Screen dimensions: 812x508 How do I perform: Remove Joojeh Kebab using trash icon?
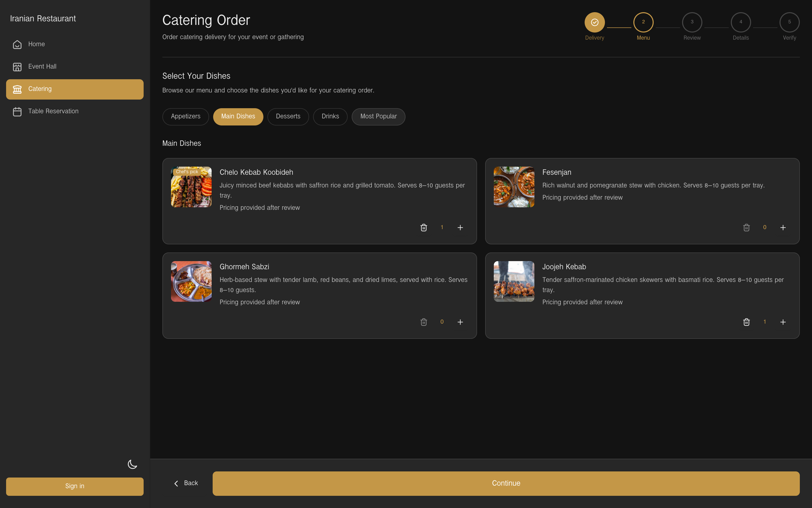747,322
